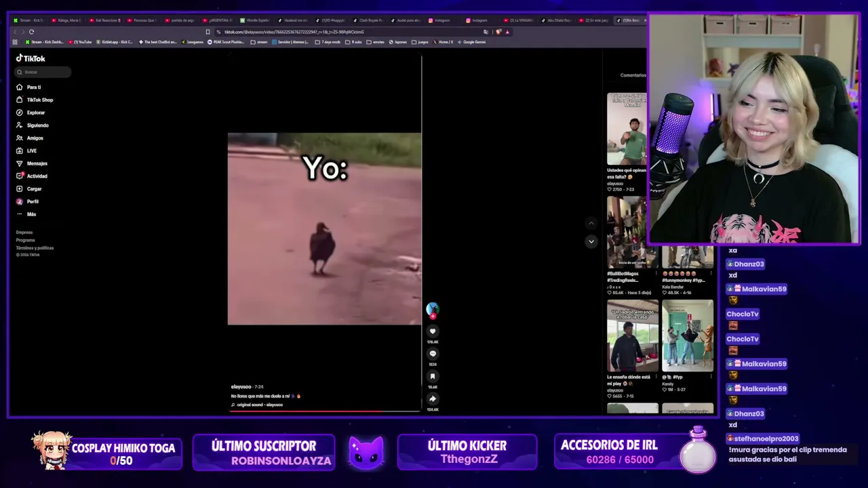Image resolution: width=868 pixels, height=488 pixels.
Task: Open the emotes bookmarks folder
Action: (375, 42)
